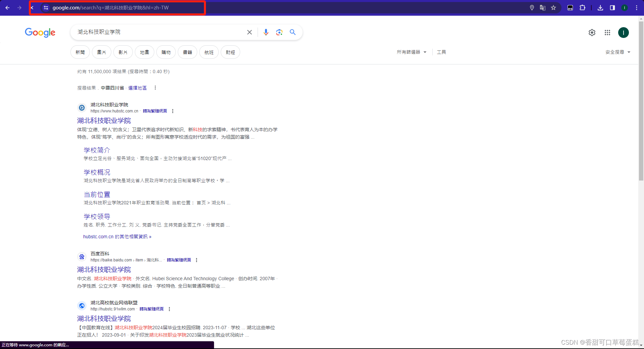644x349 pixels.
Task: Click the 選擇地區 link
Action: click(x=138, y=88)
